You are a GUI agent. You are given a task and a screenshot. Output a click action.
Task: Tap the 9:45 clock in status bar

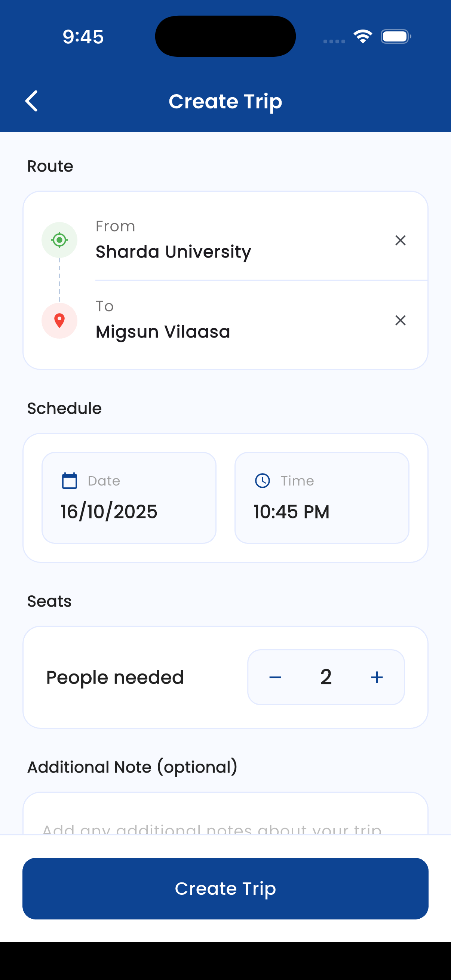[83, 37]
